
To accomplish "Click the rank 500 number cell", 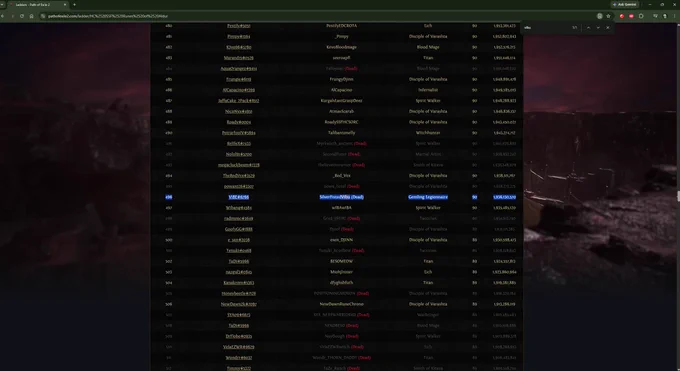I will tap(169, 240).
